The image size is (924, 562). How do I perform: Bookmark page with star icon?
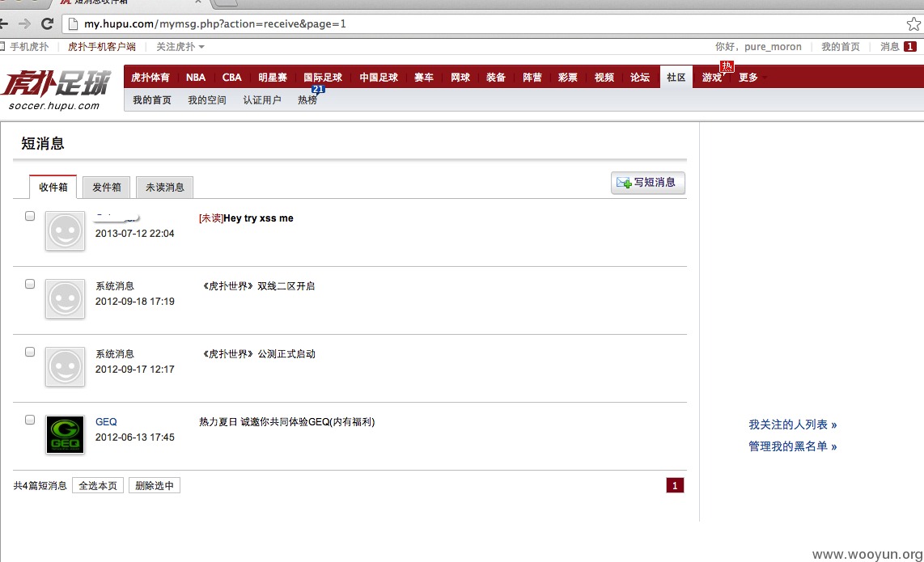coord(913,23)
